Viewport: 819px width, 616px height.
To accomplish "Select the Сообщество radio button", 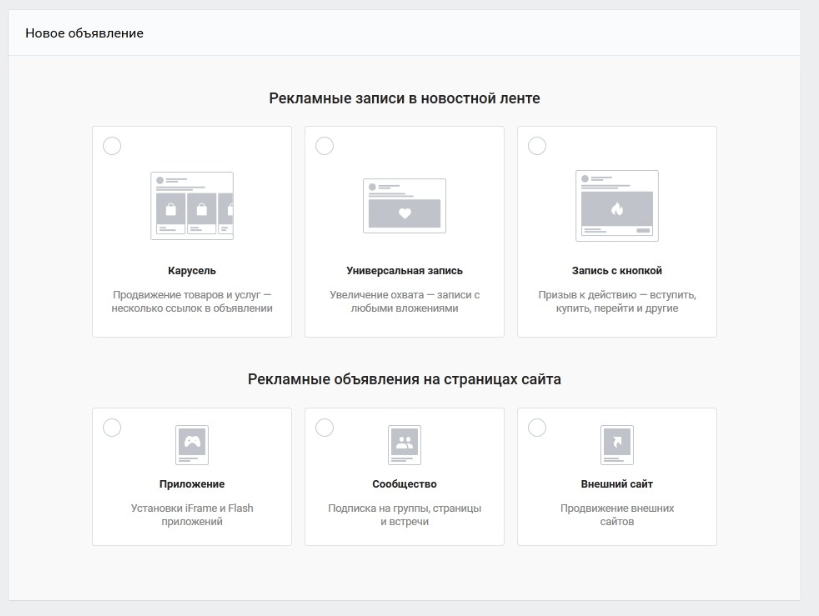I will tap(324, 427).
